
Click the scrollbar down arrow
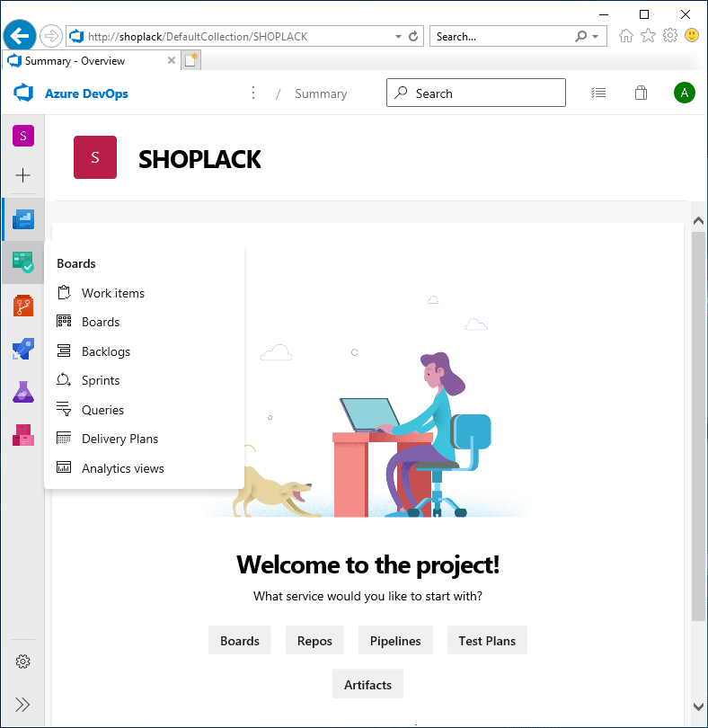(698, 706)
